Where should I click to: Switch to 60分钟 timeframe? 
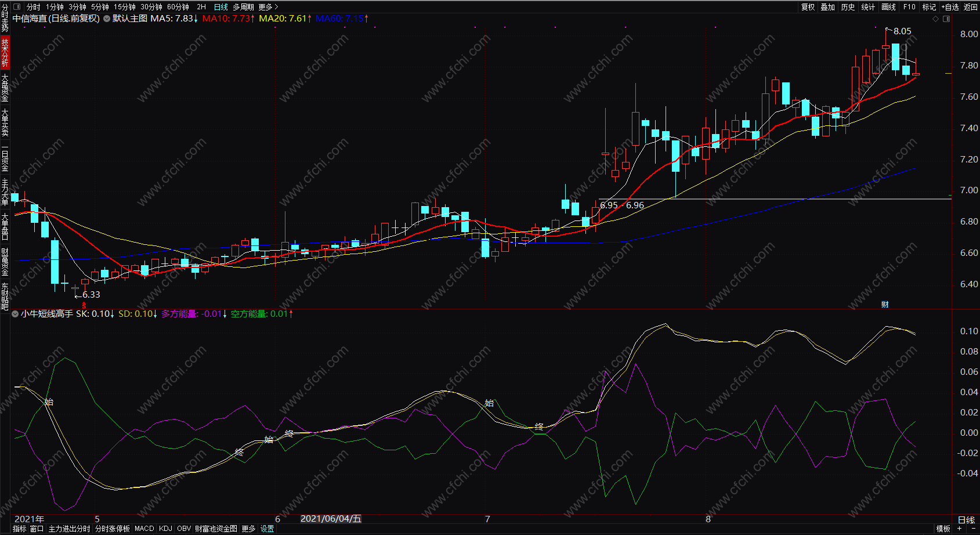click(x=178, y=7)
